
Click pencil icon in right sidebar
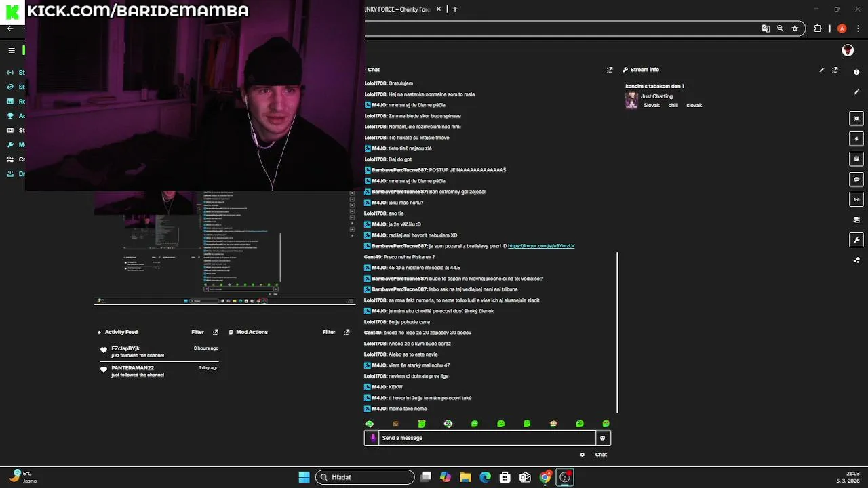click(856, 91)
